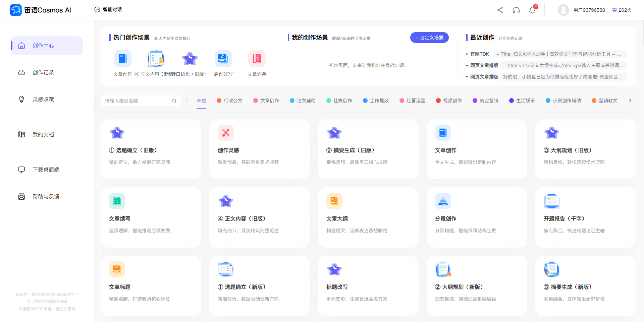Click the 自定义场景 button
Viewport: 644px width, 322px height.
[429, 38]
